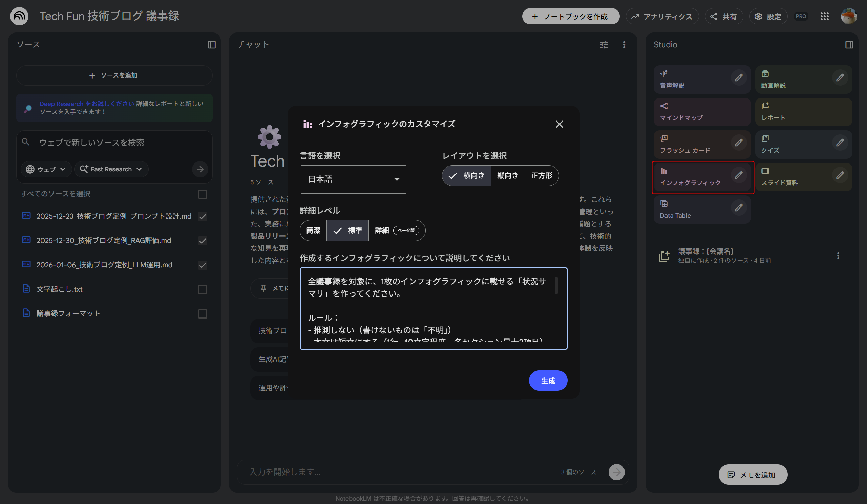This screenshot has width=867, height=504.
Task: Close the infographic customize dialog
Action: pyautogui.click(x=559, y=124)
